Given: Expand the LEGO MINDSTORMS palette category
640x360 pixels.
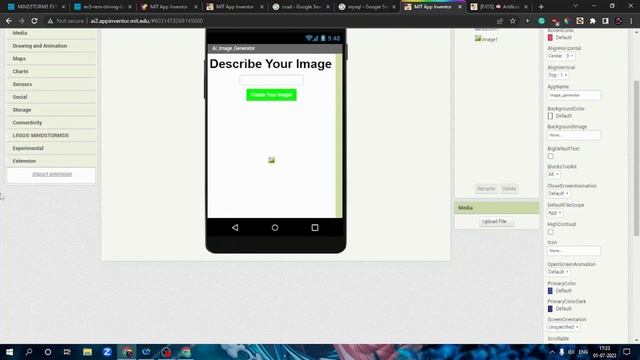Looking at the screenshot, I should pyautogui.click(x=51, y=136).
